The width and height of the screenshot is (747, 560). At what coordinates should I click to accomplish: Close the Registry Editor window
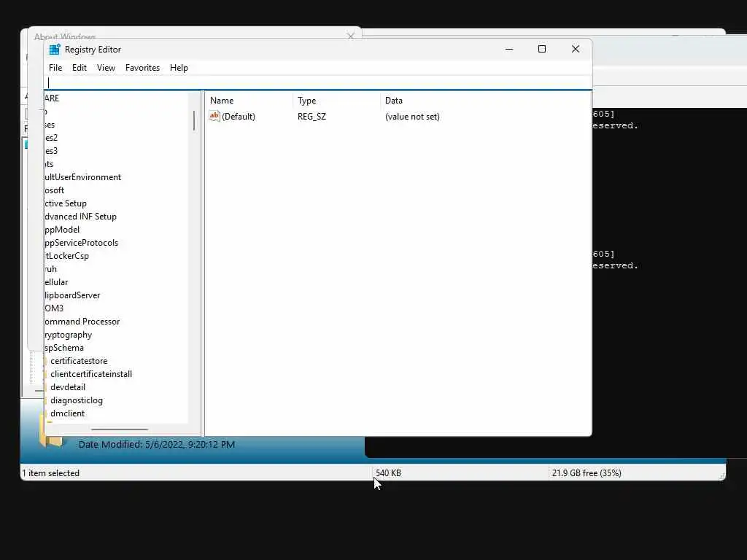[575, 49]
